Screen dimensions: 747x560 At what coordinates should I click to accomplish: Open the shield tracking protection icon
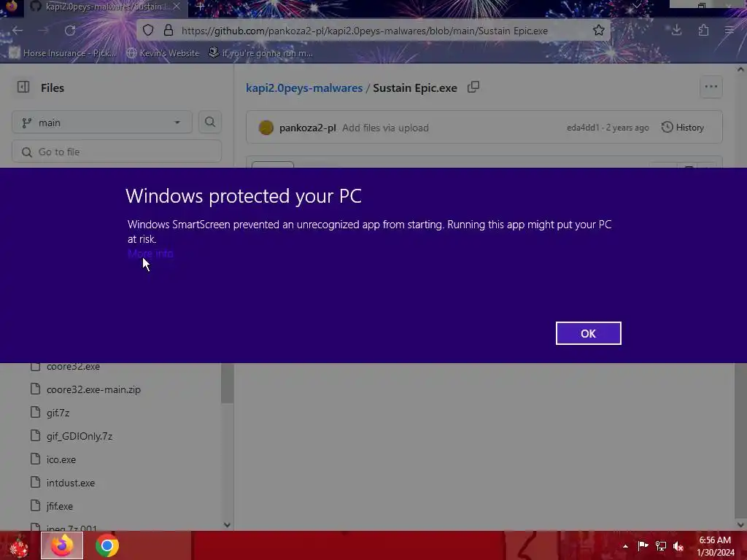pyautogui.click(x=148, y=31)
